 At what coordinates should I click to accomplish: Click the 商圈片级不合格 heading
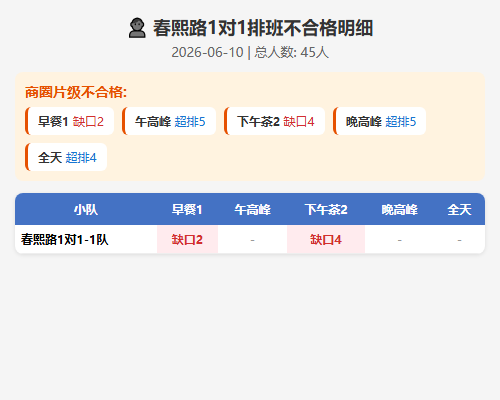(x=76, y=92)
